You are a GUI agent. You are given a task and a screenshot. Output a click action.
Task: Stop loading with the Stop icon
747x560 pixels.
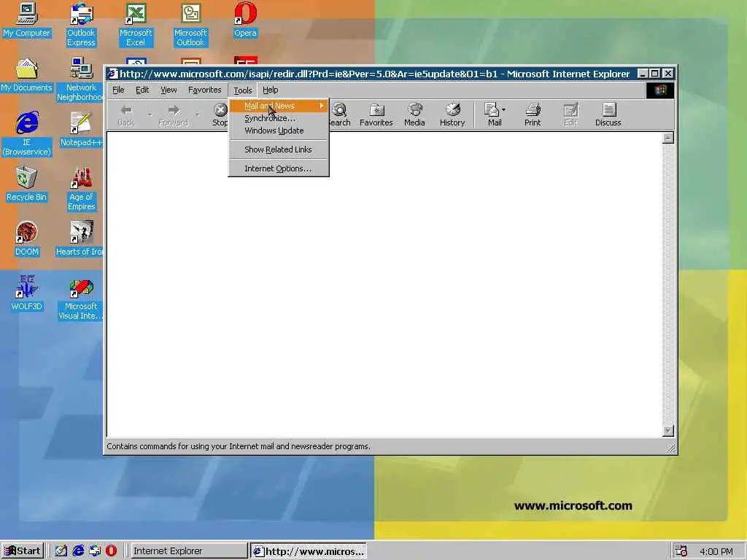(x=220, y=114)
